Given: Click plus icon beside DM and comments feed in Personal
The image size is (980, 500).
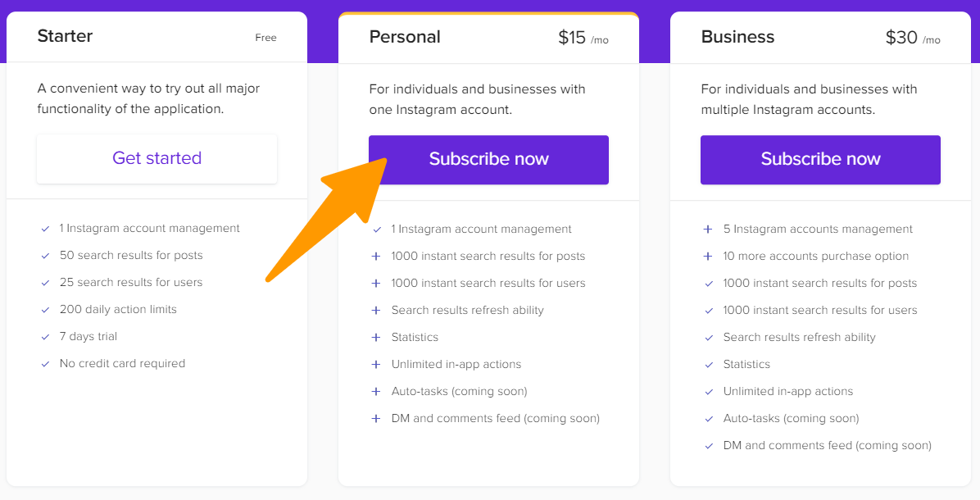Looking at the screenshot, I should pos(376,418).
